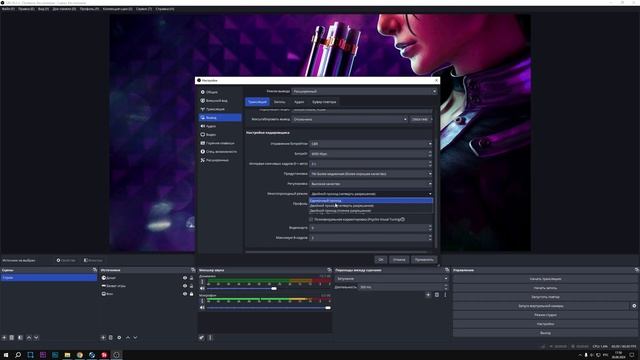
Task: Click Начать запись button
Action: (x=545, y=288)
